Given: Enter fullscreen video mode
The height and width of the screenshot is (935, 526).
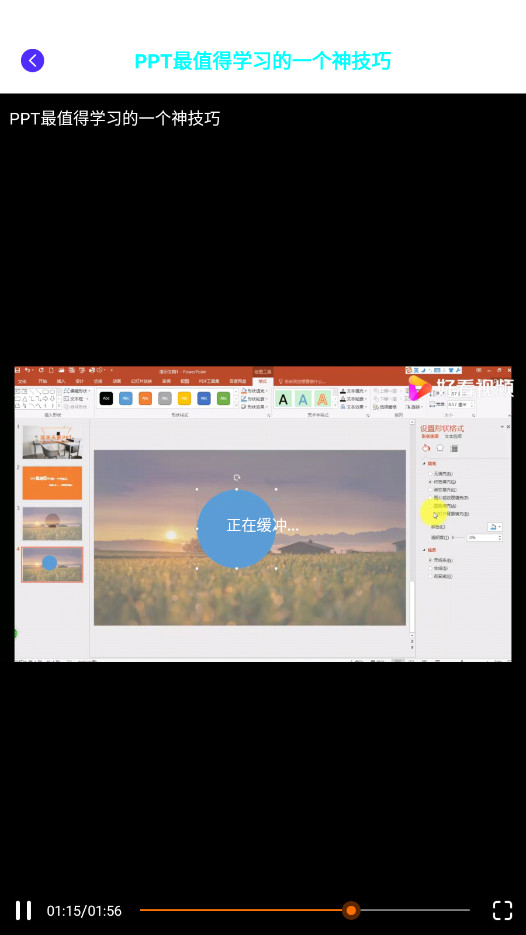Looking at the screenshot, I should pyautogui.click(x=502, y=911).
